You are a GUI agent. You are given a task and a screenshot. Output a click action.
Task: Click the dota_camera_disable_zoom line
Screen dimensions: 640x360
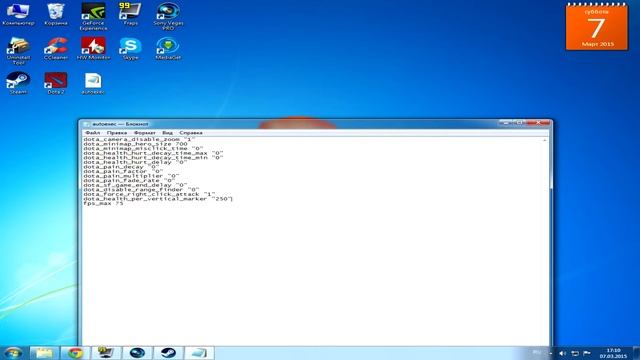[x=139, y=139]
